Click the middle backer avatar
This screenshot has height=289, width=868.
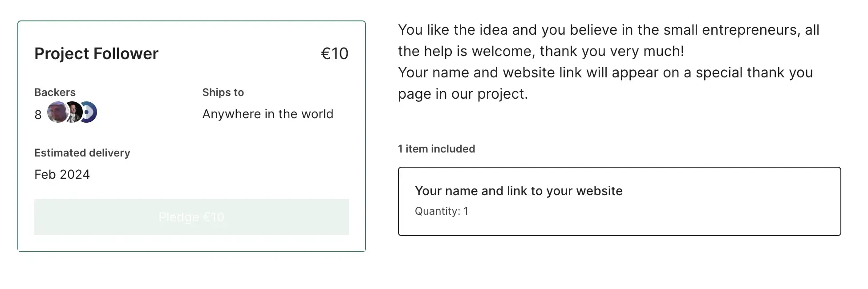74,112
